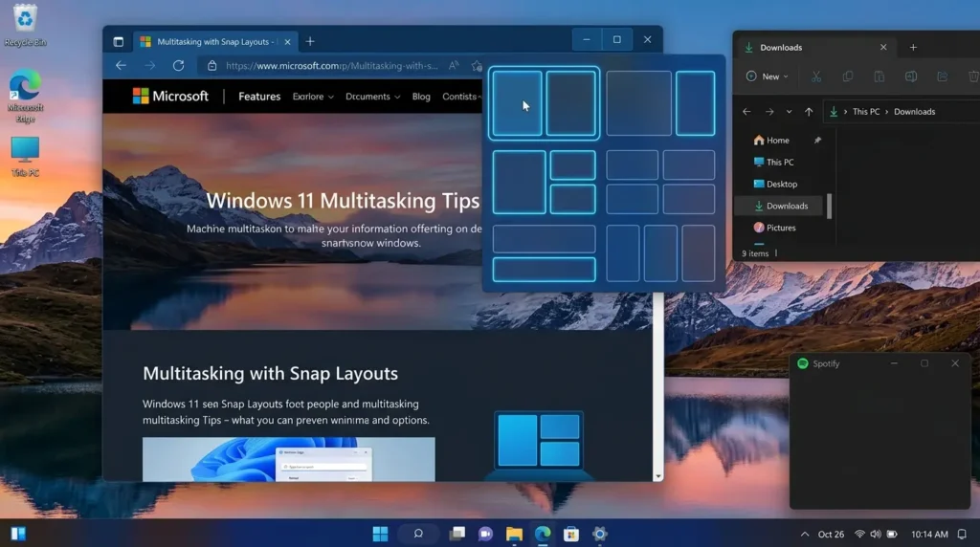Viewport: 980px width, 547px height.
Task: Snap to bottom-right small zone of three-pane layout
Action: click(572, 199)
